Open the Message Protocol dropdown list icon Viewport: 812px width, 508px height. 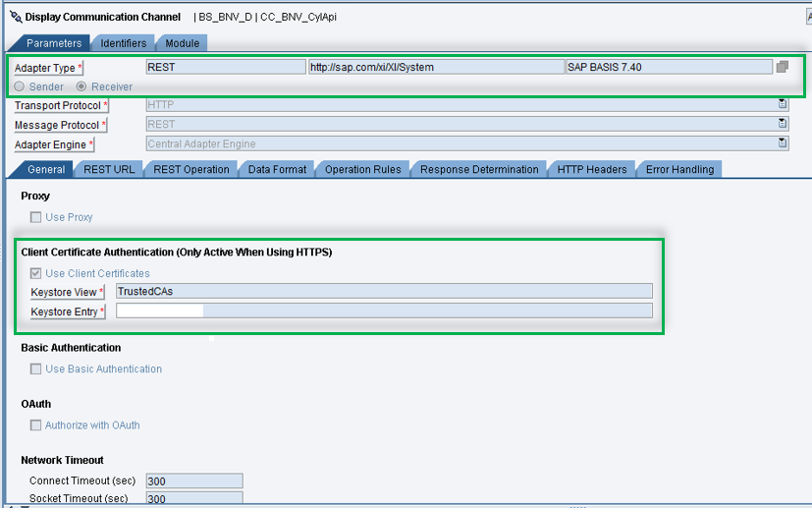click(782, 124)
